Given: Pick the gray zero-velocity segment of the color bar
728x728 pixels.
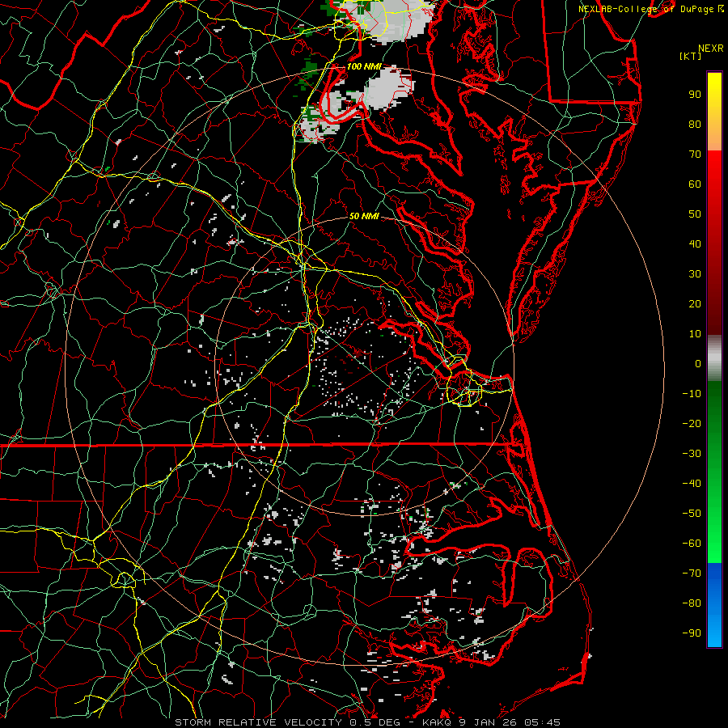Looking at the screenshot, I should 714,358.
